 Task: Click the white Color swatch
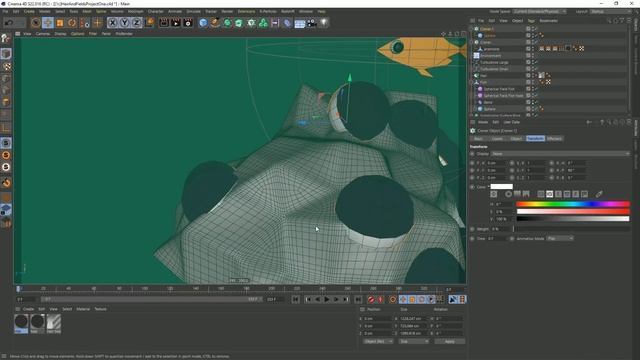coord(502,187)
